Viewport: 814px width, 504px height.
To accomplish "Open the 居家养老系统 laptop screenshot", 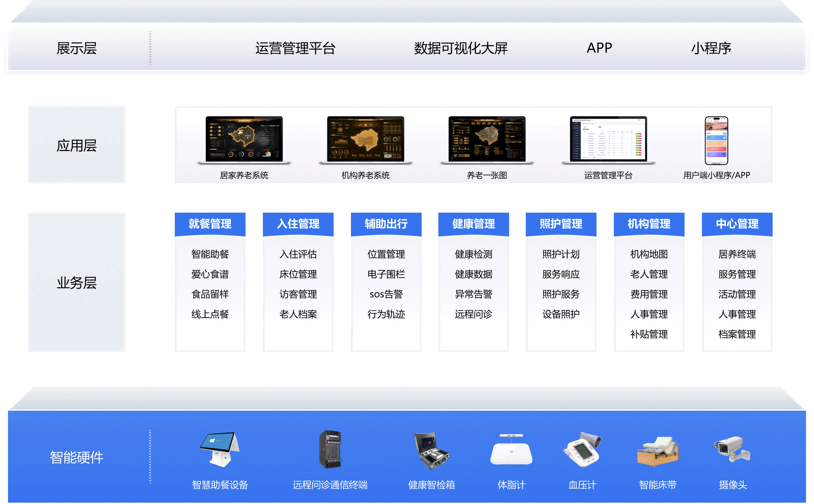I will tap(244, 140).
